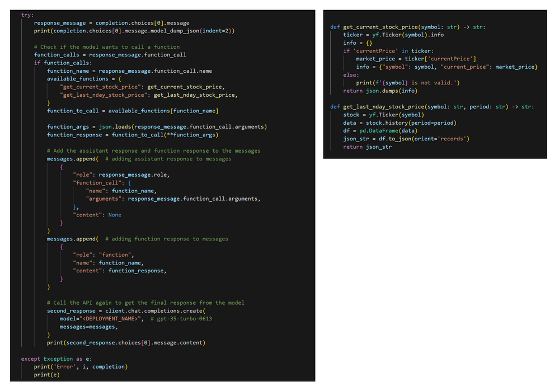Click the 'def get_current_stock_price' function definition
The image size is (559, 392).
[378, 27]
